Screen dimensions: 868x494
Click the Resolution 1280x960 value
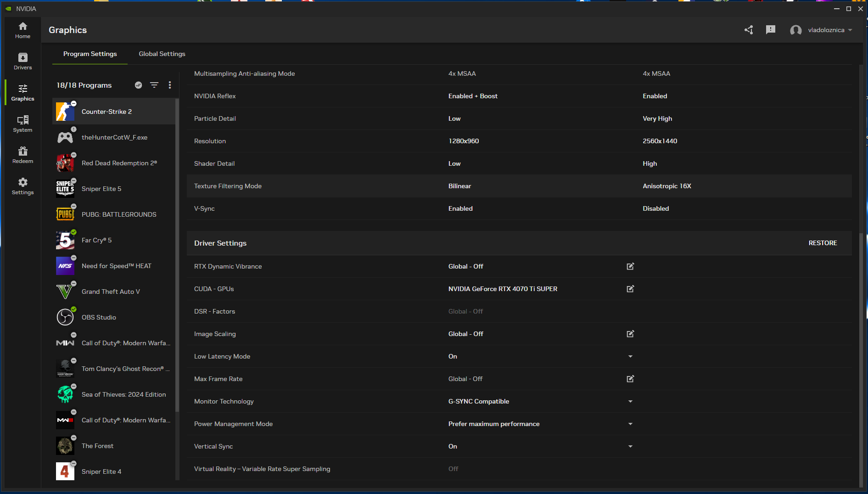point(464,141)
